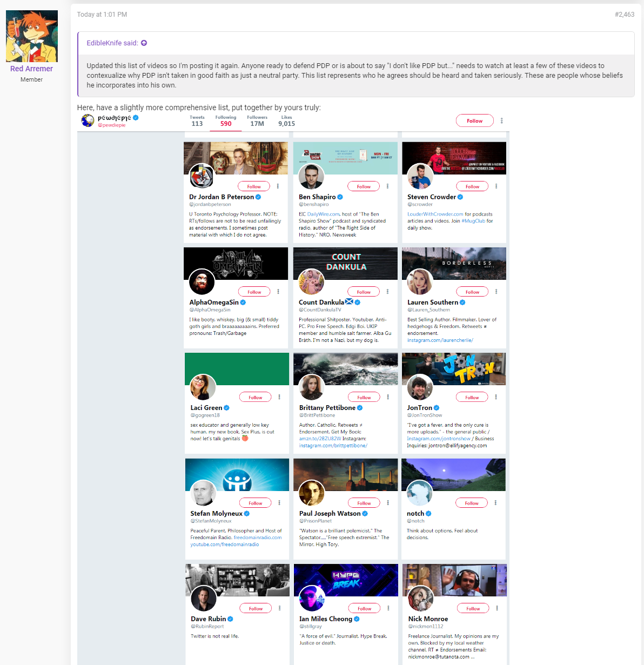Click Dave Rubin's profile picture
This screenshot has height=665, width=644.
[x=204, y=597]
